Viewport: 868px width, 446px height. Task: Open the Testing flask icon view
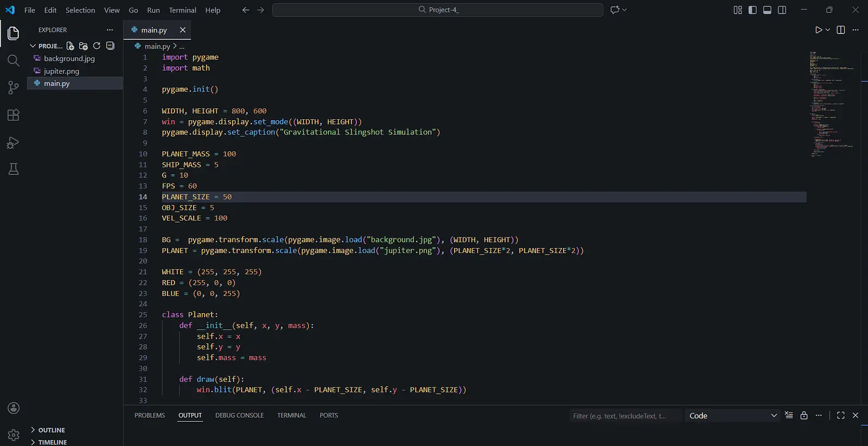[14, 169]
